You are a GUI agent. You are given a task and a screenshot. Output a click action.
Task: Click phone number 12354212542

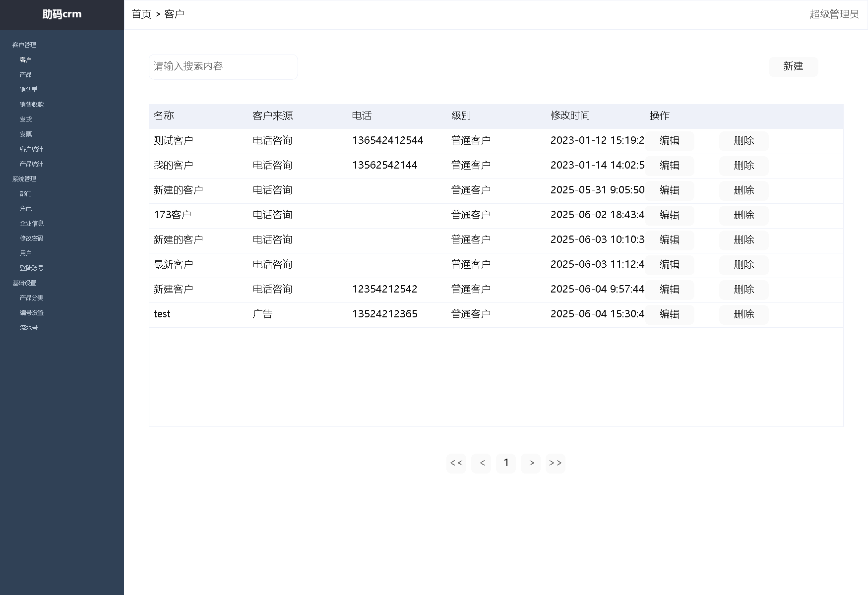385,289
